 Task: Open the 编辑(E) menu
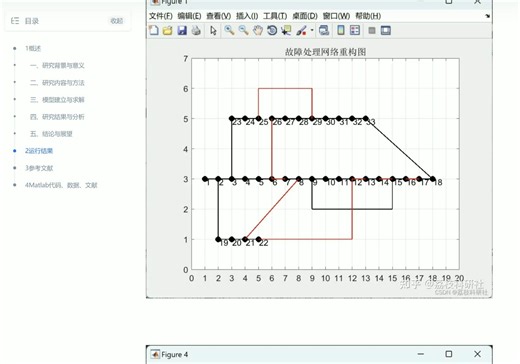(189, 16)
